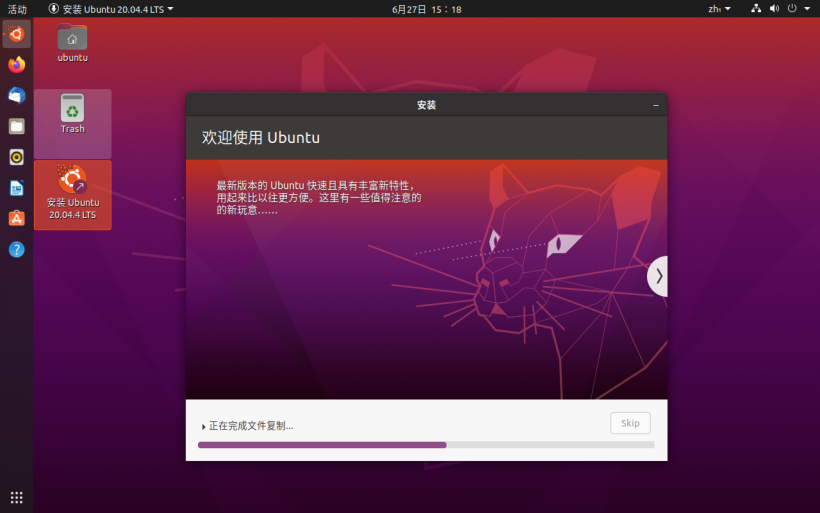The width and height of the screenshot is (820, 513).
Task: Expand the 正在完成文件复制 details triangle
Action: [x=204, y=427]
